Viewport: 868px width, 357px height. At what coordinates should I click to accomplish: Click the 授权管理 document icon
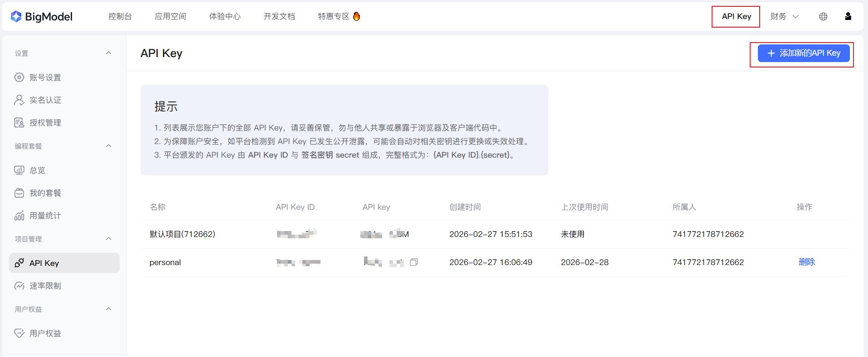click(19, 123)
